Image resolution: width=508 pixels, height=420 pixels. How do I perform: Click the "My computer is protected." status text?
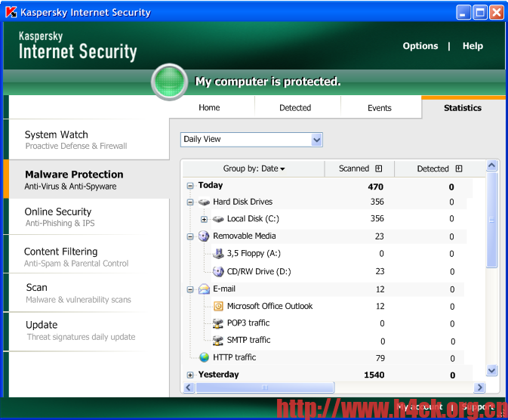click(268, 82)
